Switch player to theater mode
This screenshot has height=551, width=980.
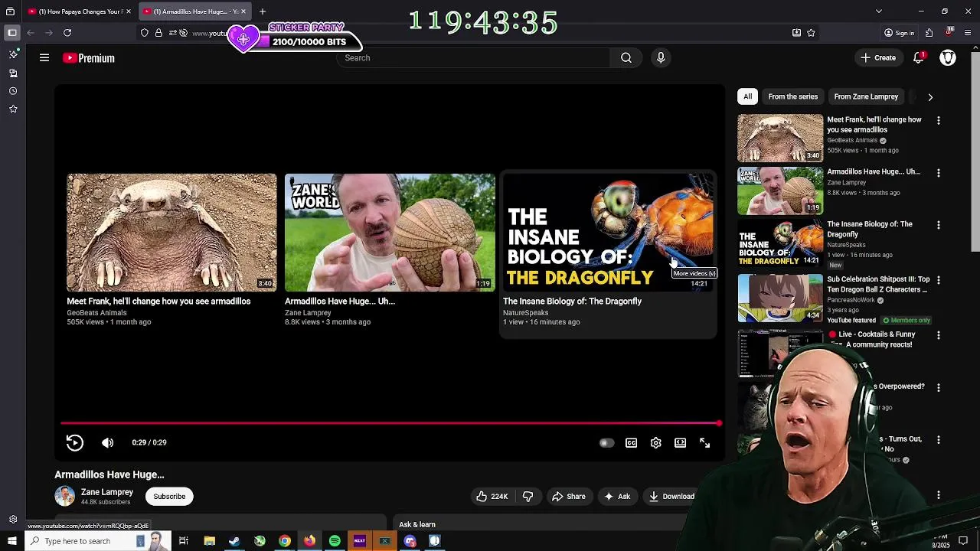[680, 443]
